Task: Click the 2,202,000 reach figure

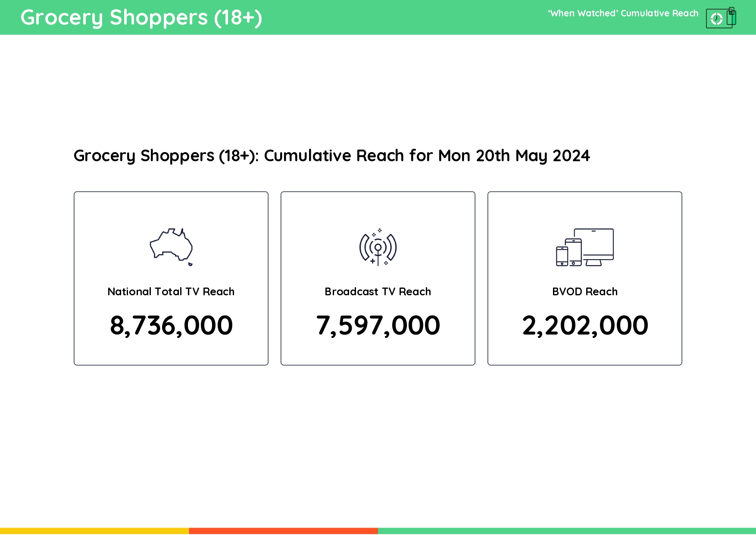Action: [x=585, y=325]
